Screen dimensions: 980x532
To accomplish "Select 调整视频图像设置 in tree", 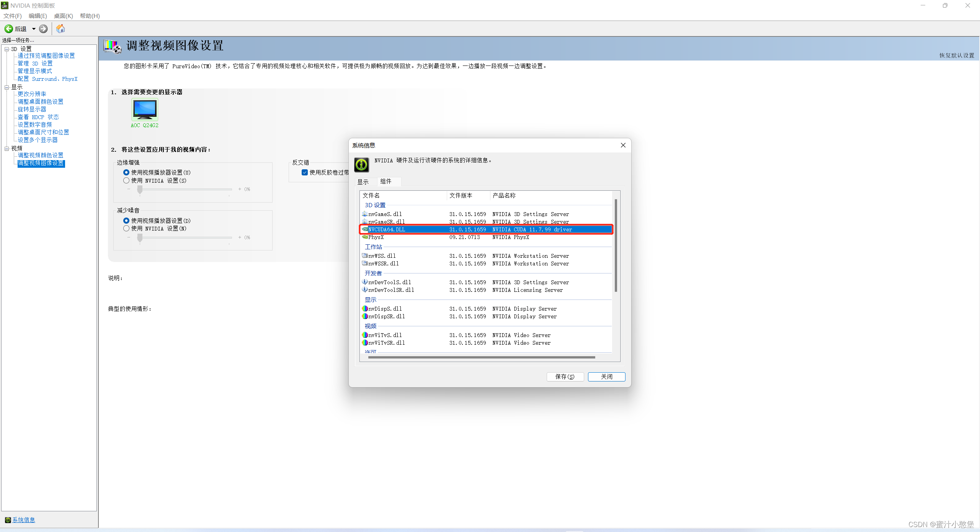I will point(41,163).
